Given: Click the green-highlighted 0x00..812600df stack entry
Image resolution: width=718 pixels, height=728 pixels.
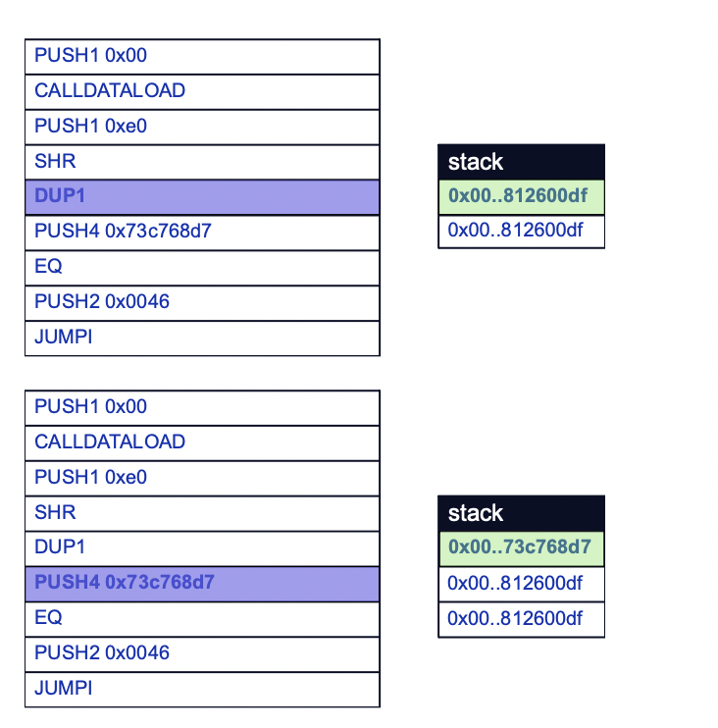Looking at the screenshot, I should click(521, 196).
